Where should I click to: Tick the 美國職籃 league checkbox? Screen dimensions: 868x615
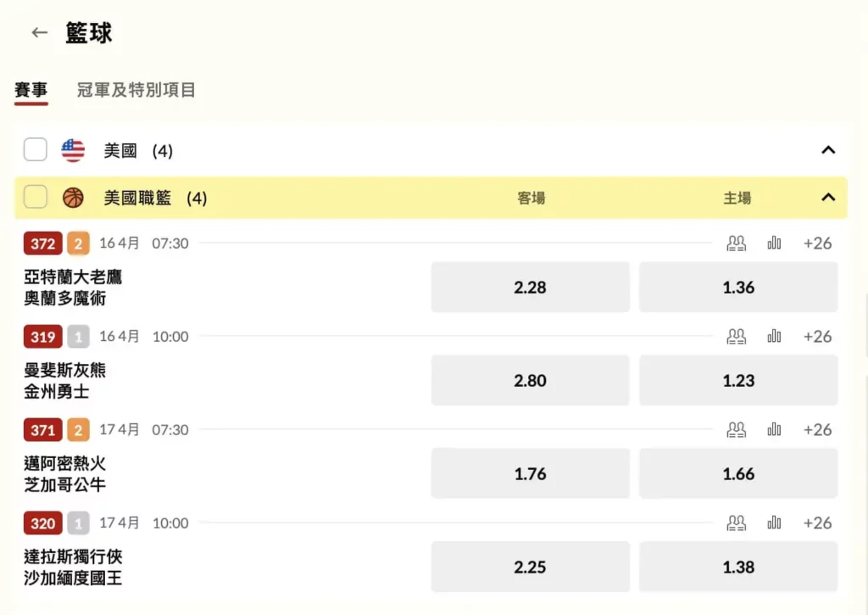pos(35,198)
